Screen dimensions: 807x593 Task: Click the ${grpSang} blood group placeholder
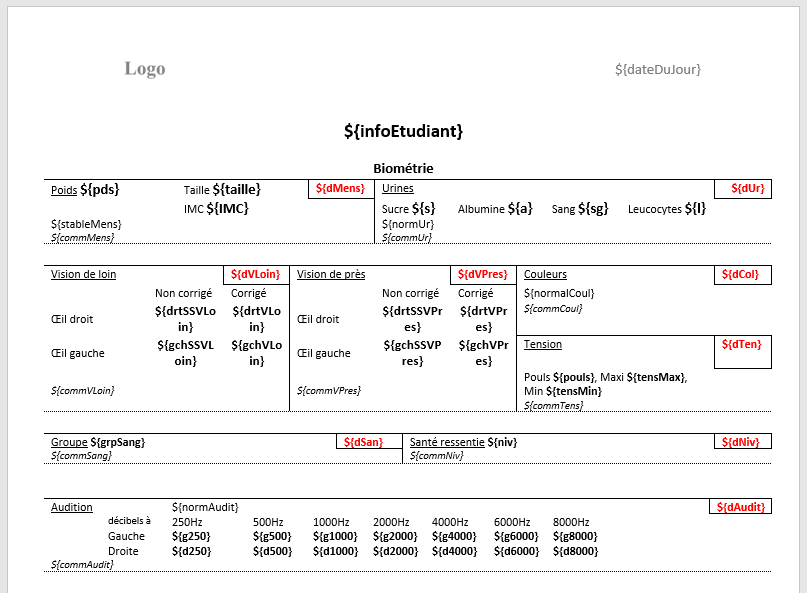118,442
